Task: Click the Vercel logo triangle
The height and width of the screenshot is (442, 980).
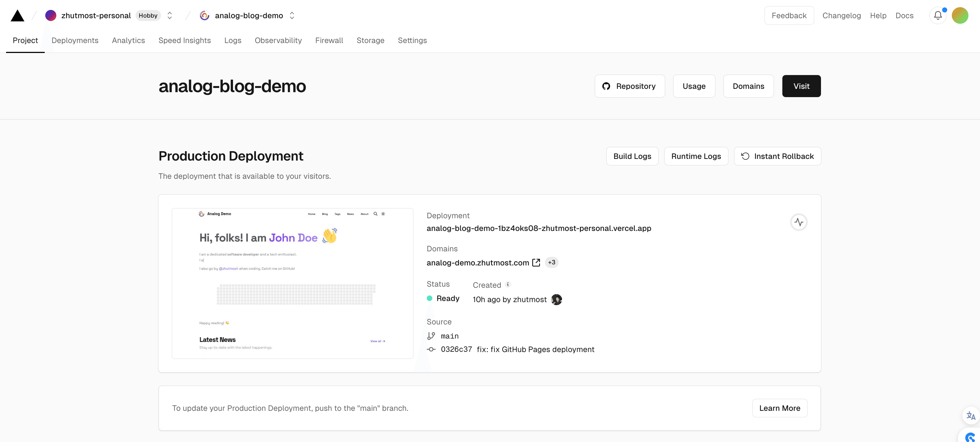Action: coord(17,15)
